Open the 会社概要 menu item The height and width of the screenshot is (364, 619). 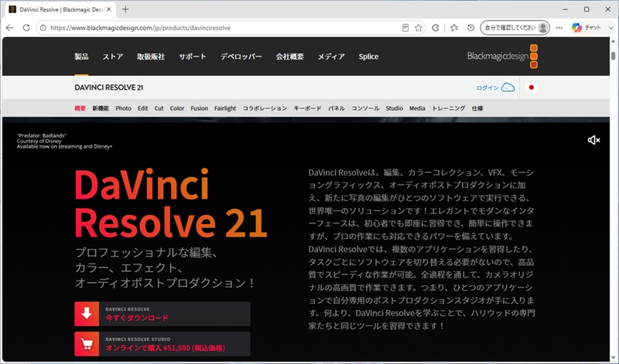point(289,56)
